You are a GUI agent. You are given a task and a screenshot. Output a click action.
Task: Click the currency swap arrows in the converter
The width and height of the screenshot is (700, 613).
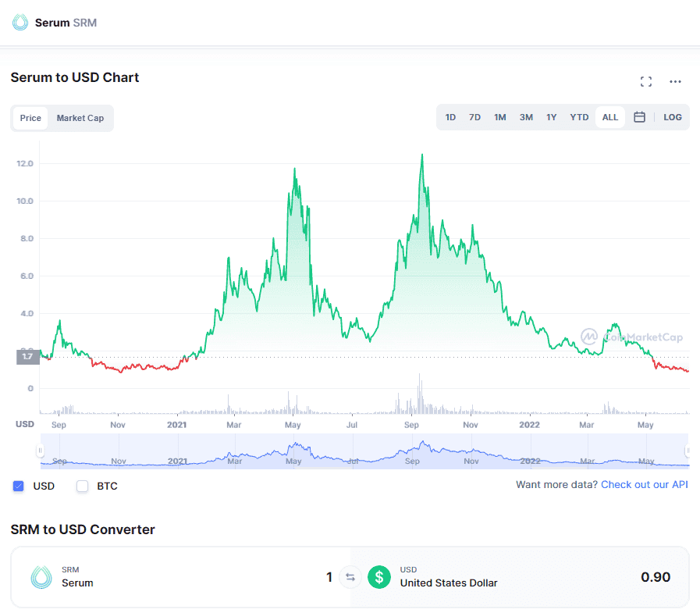(x=350, y=577)
